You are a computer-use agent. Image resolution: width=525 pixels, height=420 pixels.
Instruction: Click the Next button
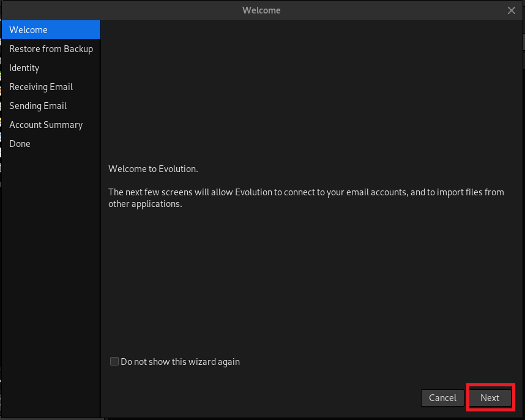click(x=490, y=397)
